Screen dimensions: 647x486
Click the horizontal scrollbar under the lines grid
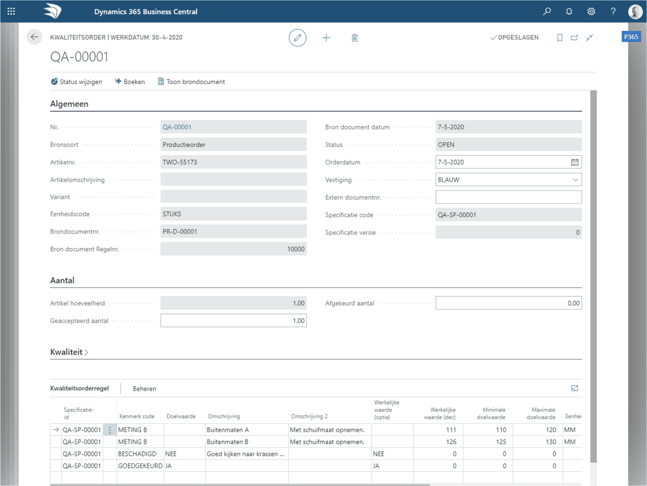click(239, 485)
